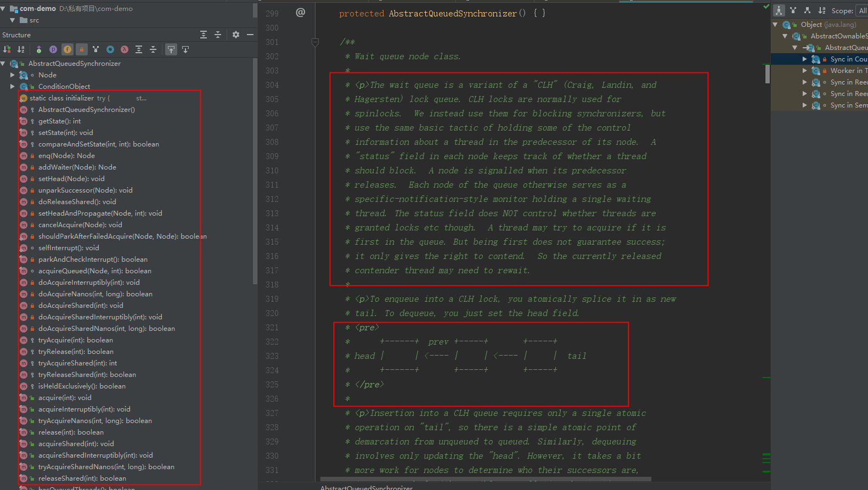Open Structure panel settings gear
868x490 pixels.
pos(236,35)
